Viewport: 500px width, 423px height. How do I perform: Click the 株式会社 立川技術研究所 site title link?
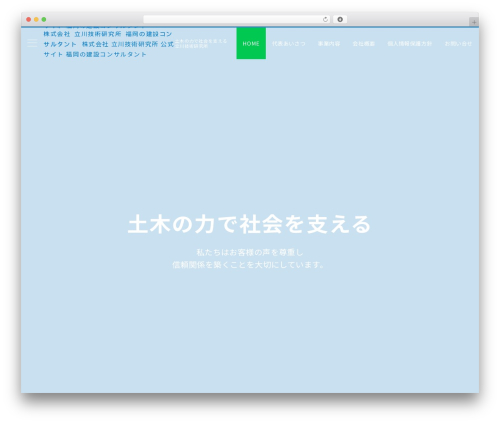pyautogui.click(x=109, y=44)
